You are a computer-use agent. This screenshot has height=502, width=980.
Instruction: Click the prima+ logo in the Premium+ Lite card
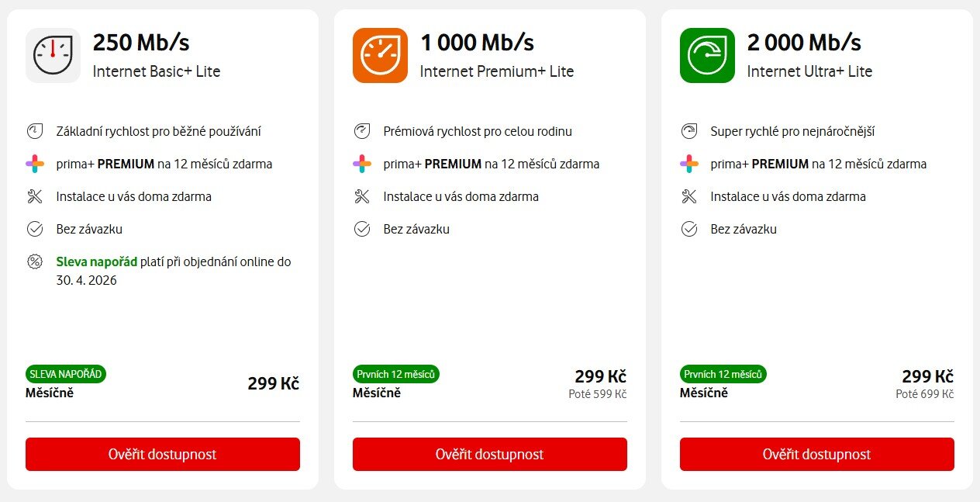pos(362,164)
